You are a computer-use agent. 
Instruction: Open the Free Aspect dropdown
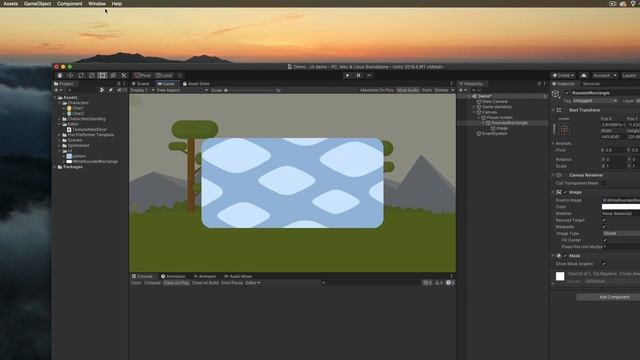click(x=182, y=90)
